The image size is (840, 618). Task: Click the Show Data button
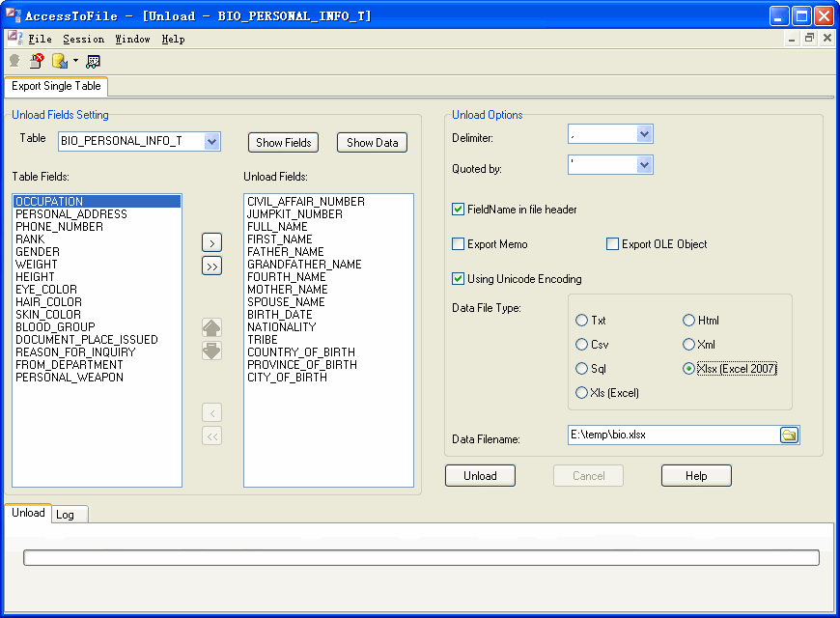click(x=373, y=143)
